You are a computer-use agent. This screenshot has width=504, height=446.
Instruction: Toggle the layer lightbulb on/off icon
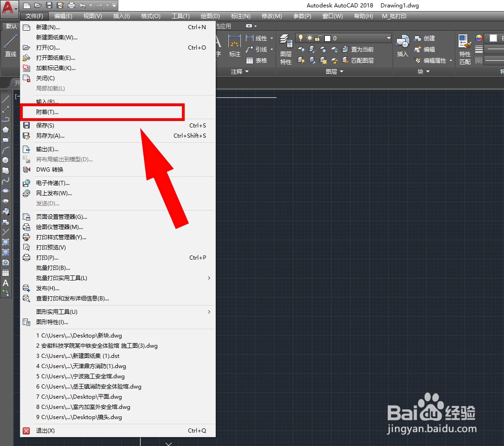coord(301,38)
